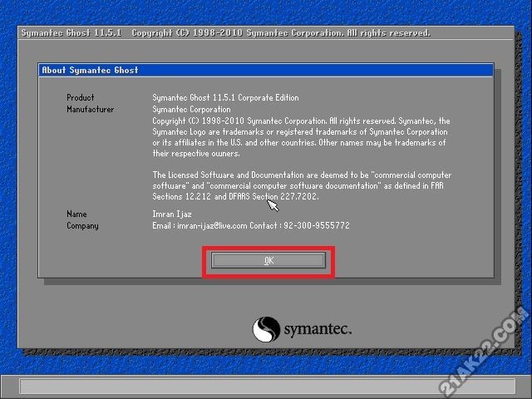Click the 'Name' label

click(x=76, y=214)
